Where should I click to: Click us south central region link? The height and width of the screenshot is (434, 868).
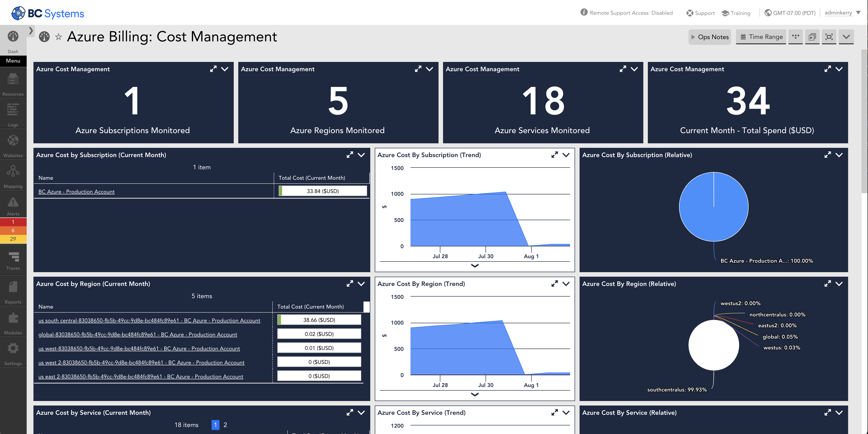[149, 320]
